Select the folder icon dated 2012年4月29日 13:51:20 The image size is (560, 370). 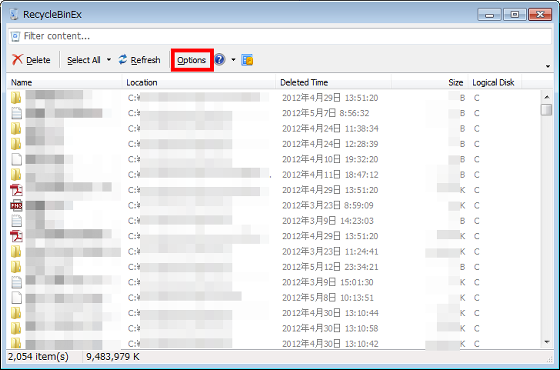pos(16,98)
